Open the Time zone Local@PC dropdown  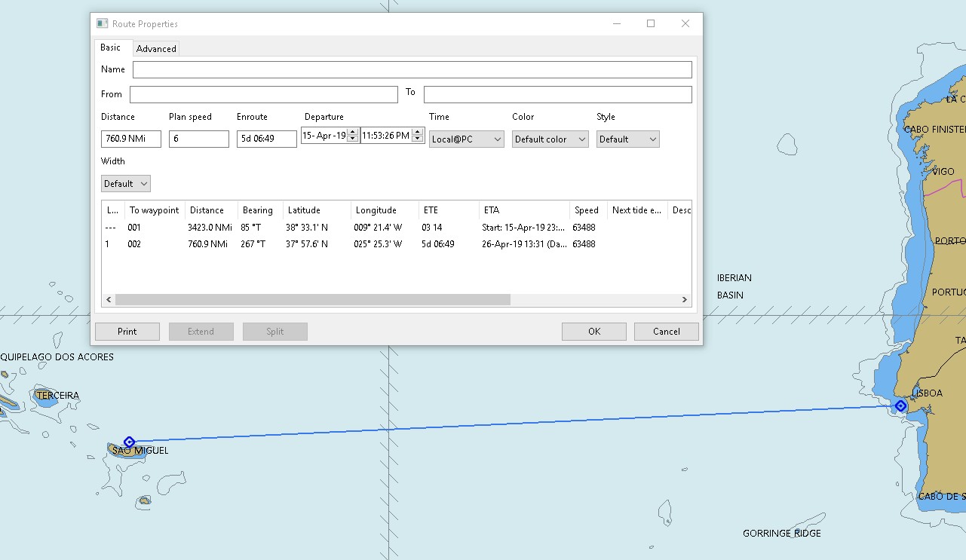(466, 139)
